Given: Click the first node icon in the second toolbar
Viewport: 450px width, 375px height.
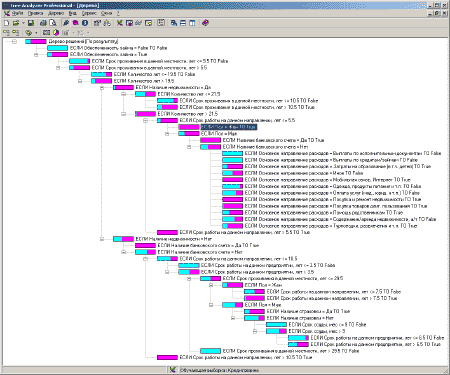Looking at the screenshot, I should coord(6,33).
